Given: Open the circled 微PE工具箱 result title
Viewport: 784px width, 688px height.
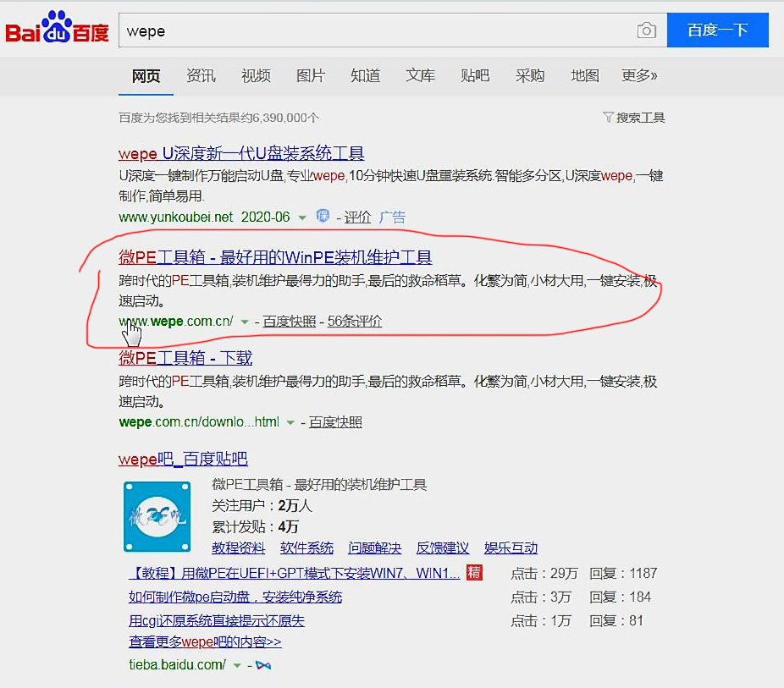Looking at the screenshot, I should point(274,257).
